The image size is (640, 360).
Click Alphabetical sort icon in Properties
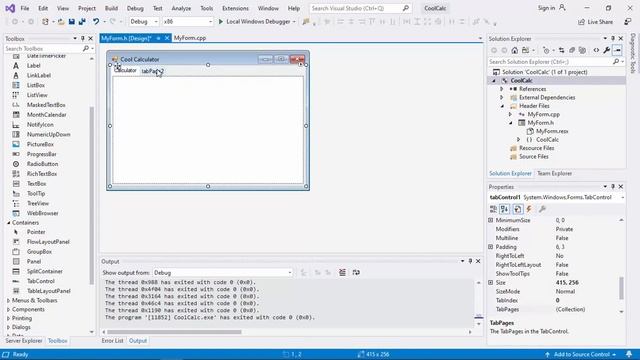click(x=505, y=209)
